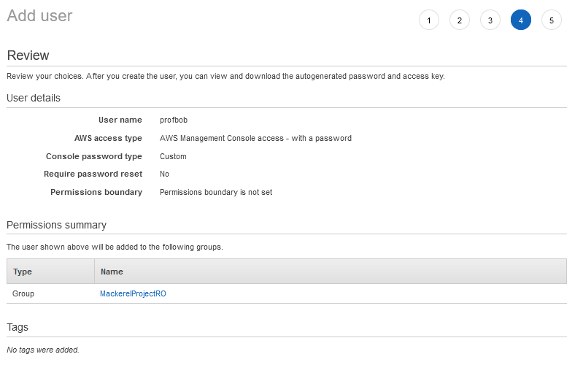Click the Custom console password type value

(173, 156)
